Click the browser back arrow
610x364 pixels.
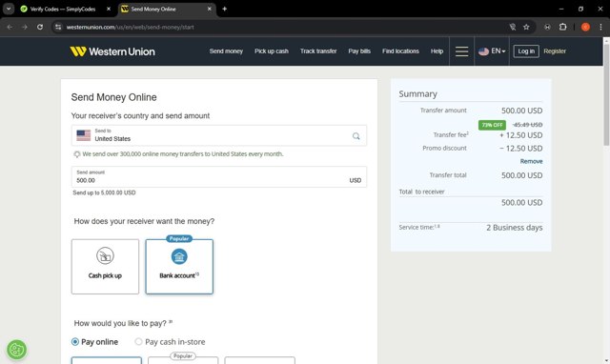pyautogui.click(x=10, y=27)
